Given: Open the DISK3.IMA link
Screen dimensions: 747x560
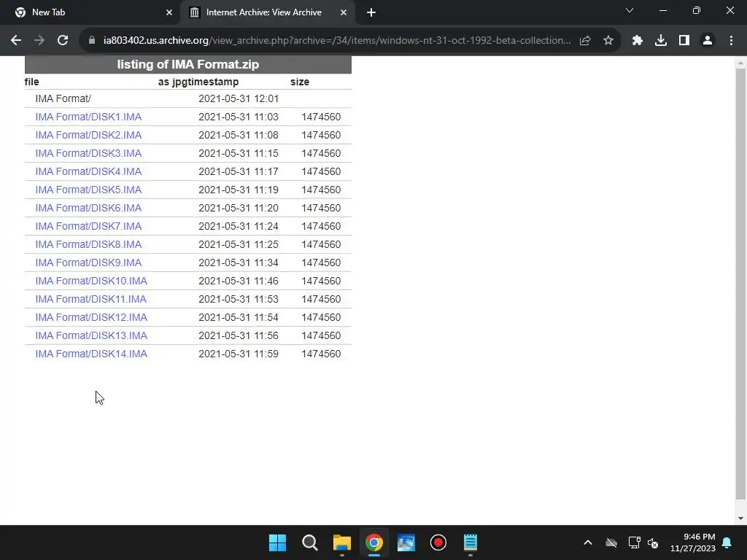Looking at the screenshot, I should click(x=88, y=153).
